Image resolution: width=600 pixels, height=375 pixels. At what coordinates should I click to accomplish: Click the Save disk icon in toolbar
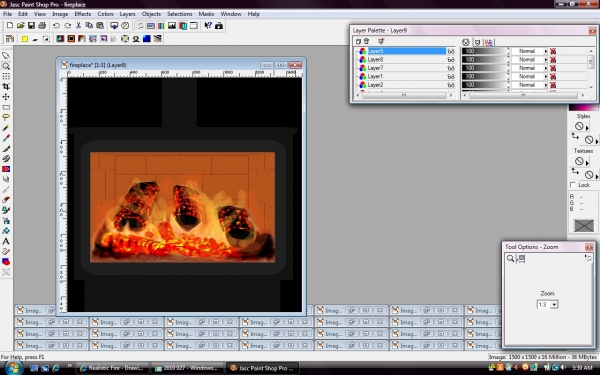[31, 26]
